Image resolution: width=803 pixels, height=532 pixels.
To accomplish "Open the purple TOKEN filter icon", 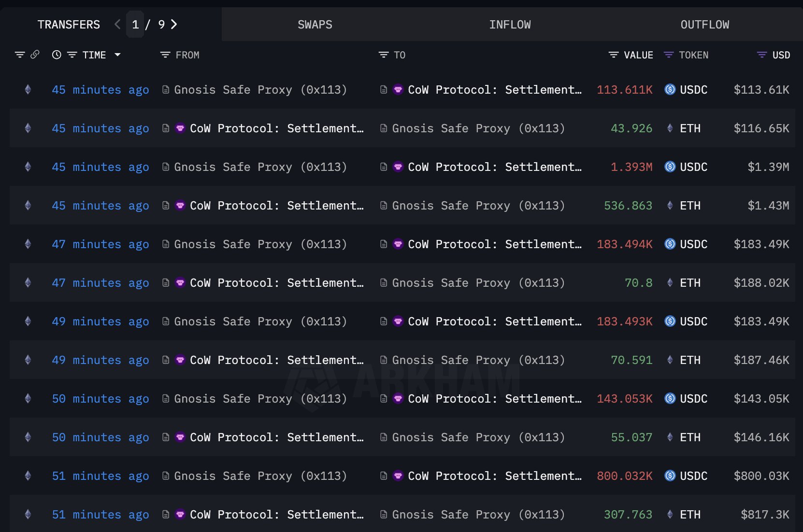I will [x=669, y=55].
